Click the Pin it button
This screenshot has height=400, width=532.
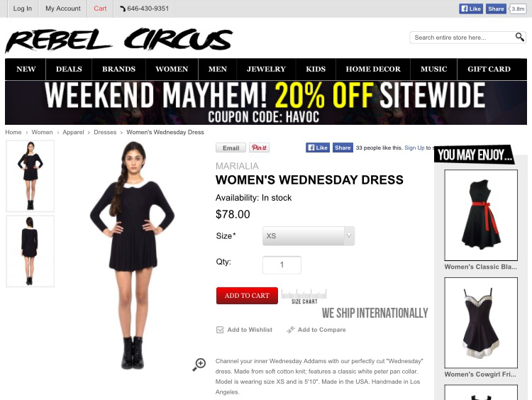(x=259, y=148)
